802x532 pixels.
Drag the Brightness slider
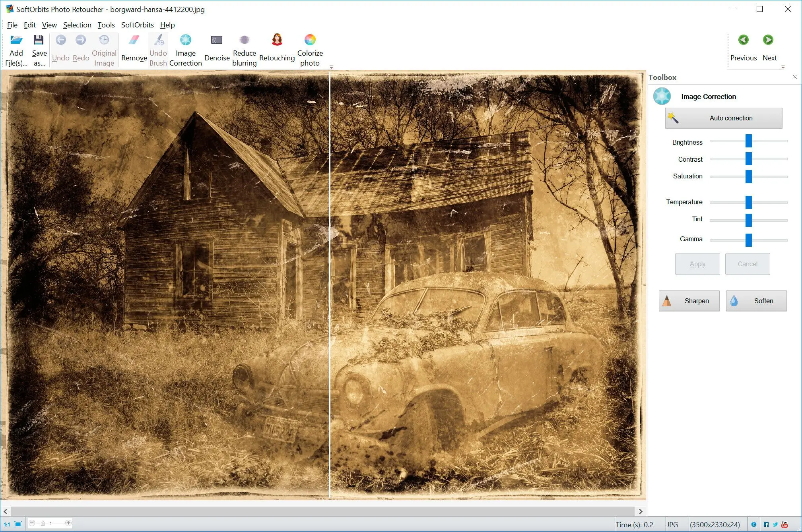[750, 141]
